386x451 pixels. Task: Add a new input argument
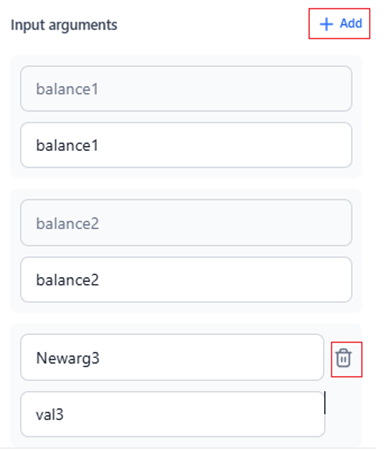pos(339,24)
